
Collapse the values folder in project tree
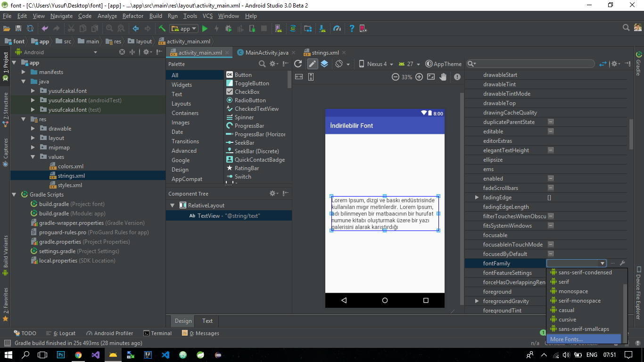pyautogui.click(x=33, y=157)
